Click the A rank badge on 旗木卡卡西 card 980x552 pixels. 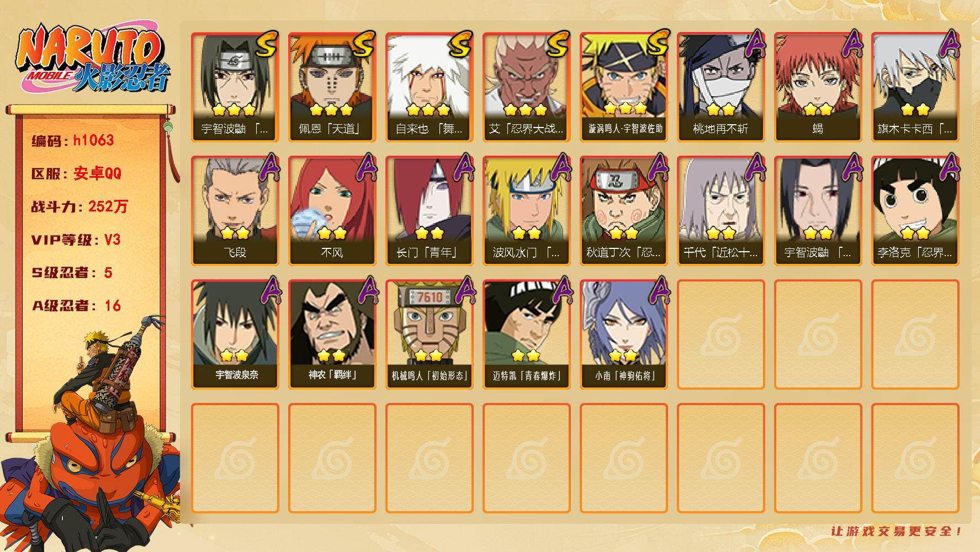click(x=948, y=44)
